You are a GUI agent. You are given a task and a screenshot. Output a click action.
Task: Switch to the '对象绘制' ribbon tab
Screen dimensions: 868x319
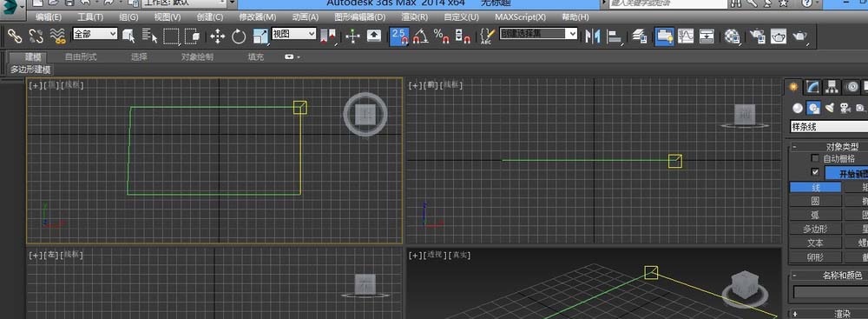point(197,56)
